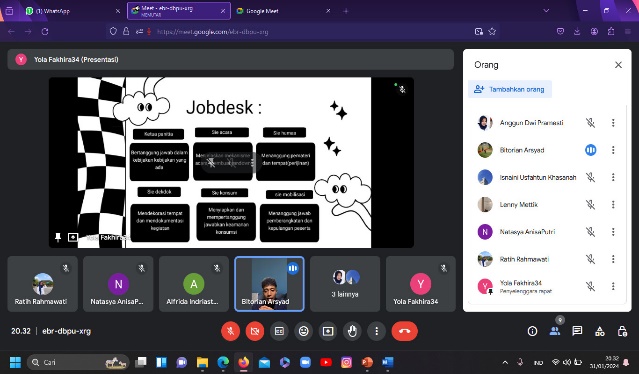Raise hand using the hand icon
Screen dimensions: 639x374
[x=353, y=331]
